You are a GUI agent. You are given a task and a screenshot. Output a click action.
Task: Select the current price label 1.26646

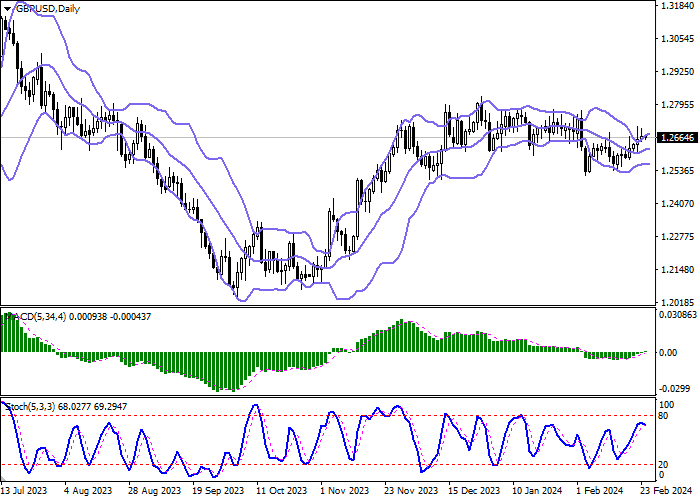tap(678, 138)
